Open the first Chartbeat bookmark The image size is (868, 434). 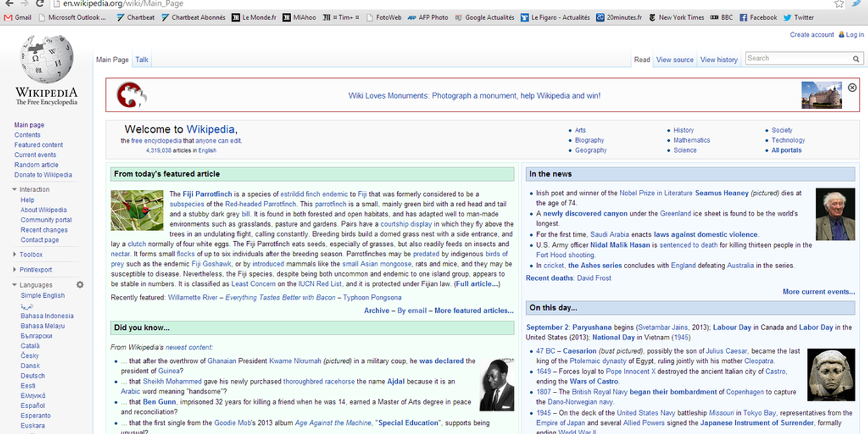click(x=136, y=17)
